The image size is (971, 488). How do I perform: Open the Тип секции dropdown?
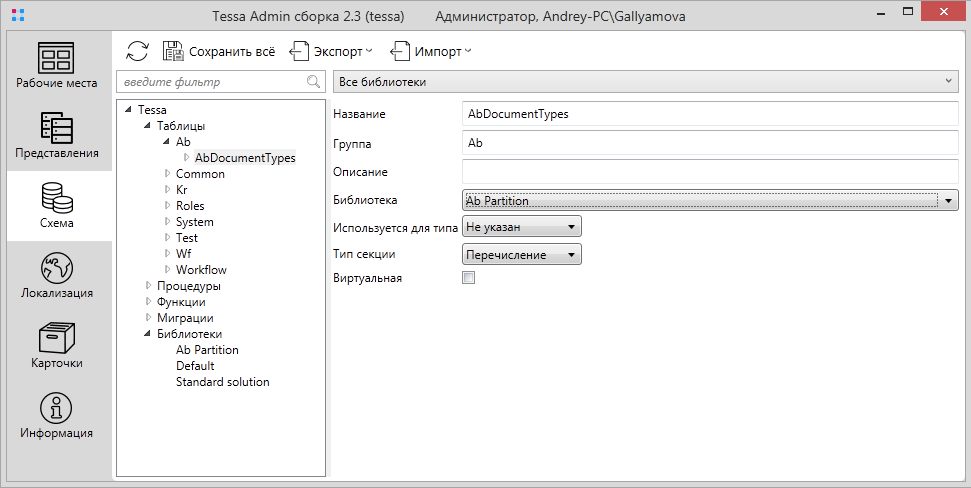(x=571, y=255)
